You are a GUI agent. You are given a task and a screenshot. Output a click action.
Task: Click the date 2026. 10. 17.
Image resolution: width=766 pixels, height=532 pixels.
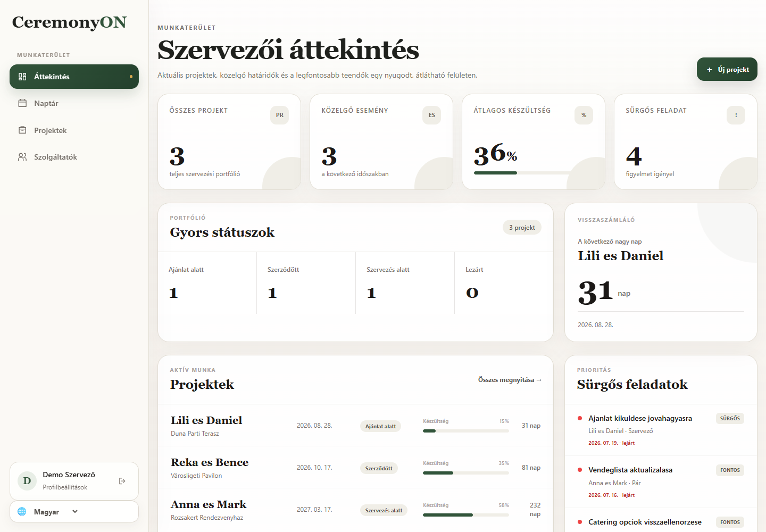tap(314, 468)
